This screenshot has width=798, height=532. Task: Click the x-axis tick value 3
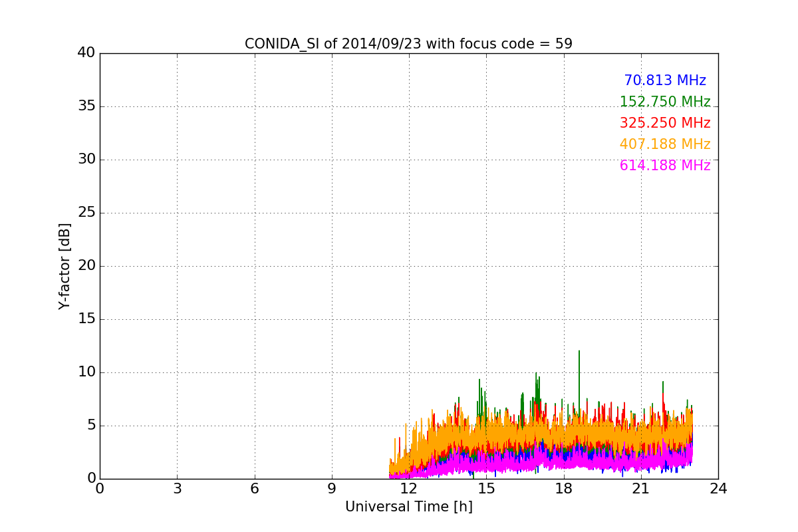[x=177, y=489]
